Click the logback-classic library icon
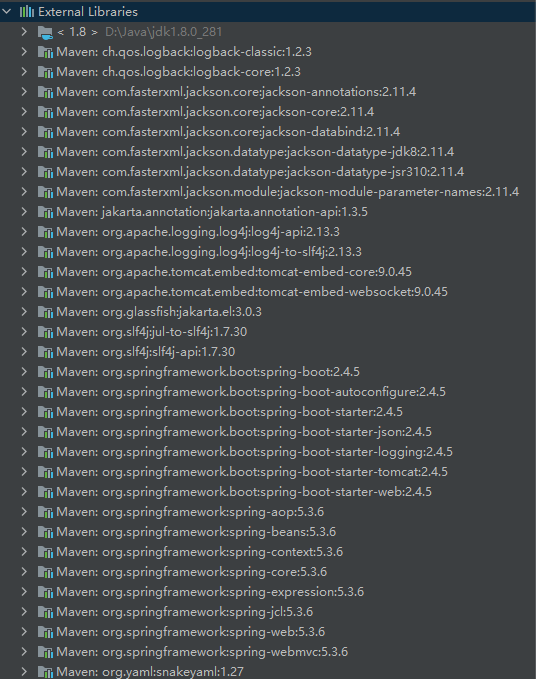The height and width of the screenshot is (679, 536). 45,52
